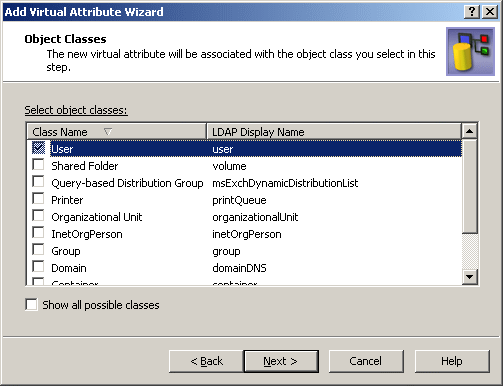503x386 pixels.
Task: Click the vertical scrollbar thumb
Action: pos(470,186)
